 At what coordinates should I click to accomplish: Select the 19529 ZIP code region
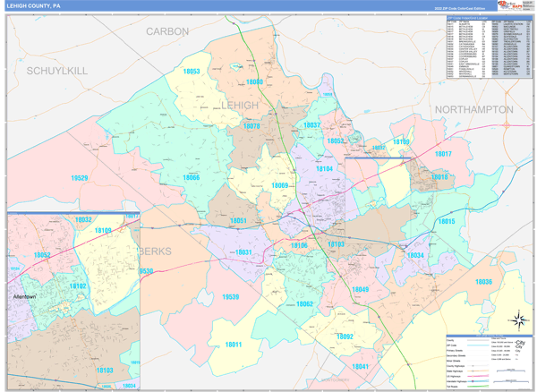(80, 178)
